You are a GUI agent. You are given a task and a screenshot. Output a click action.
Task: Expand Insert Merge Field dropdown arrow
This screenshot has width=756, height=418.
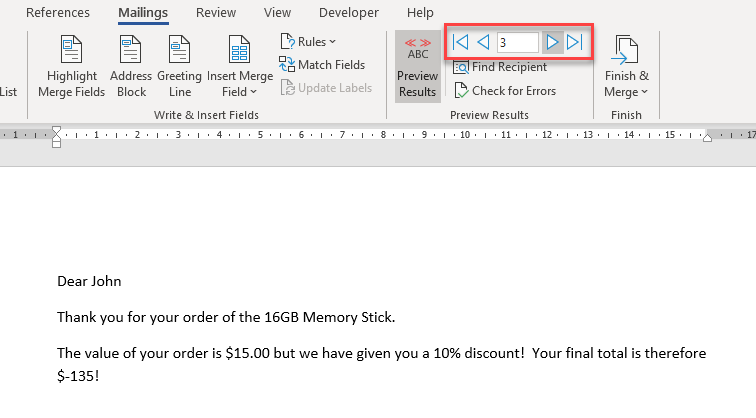pyautogui.click(x=254, y=92)
